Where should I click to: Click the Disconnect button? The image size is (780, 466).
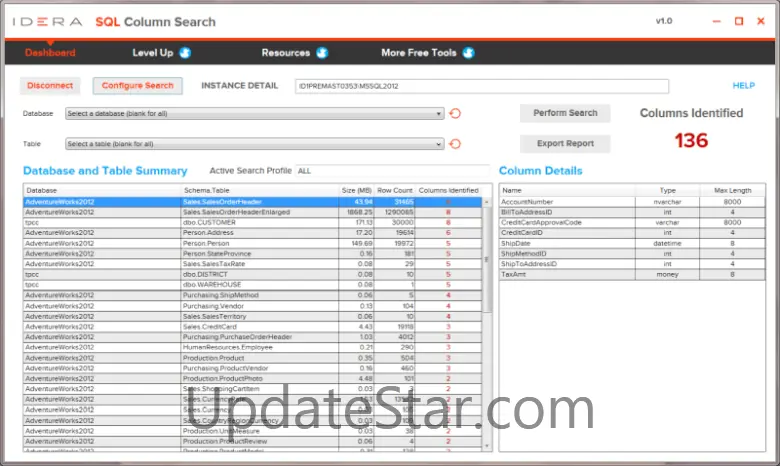pyautogui.click(x=50, y=86)
